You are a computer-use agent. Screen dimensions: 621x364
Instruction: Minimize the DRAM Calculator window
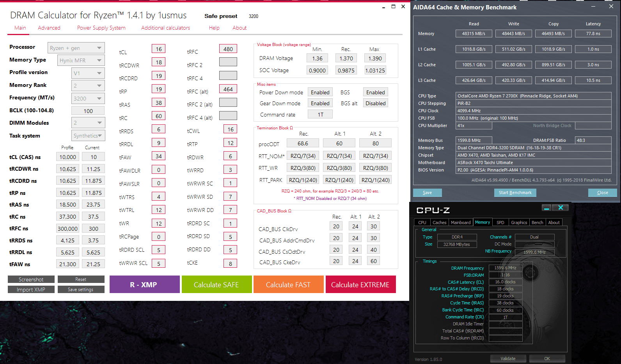pyautogui.click(x=384, y=7)
